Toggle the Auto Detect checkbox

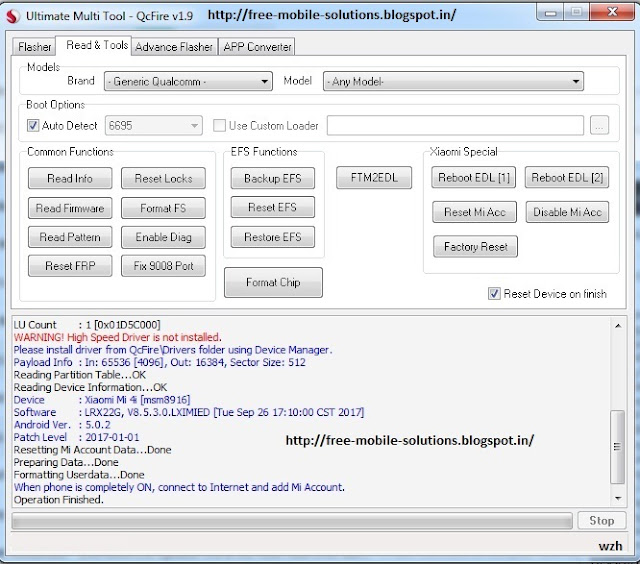point(33,125)
